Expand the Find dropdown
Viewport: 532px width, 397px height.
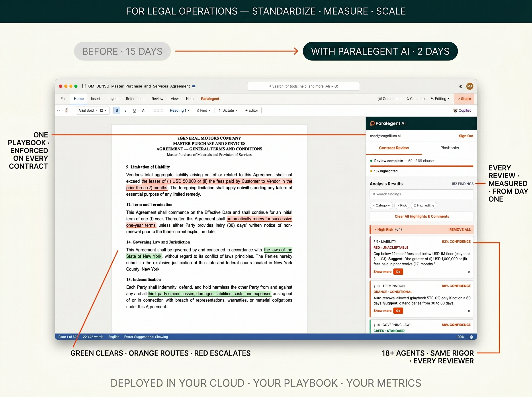pyautogui.click(x=204, y=111)
